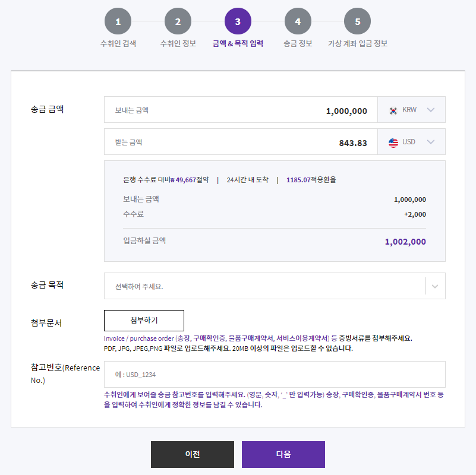Screen dimensions: 476x475
Task: Click the 송금 목적 section label
Action: (47, 285)
